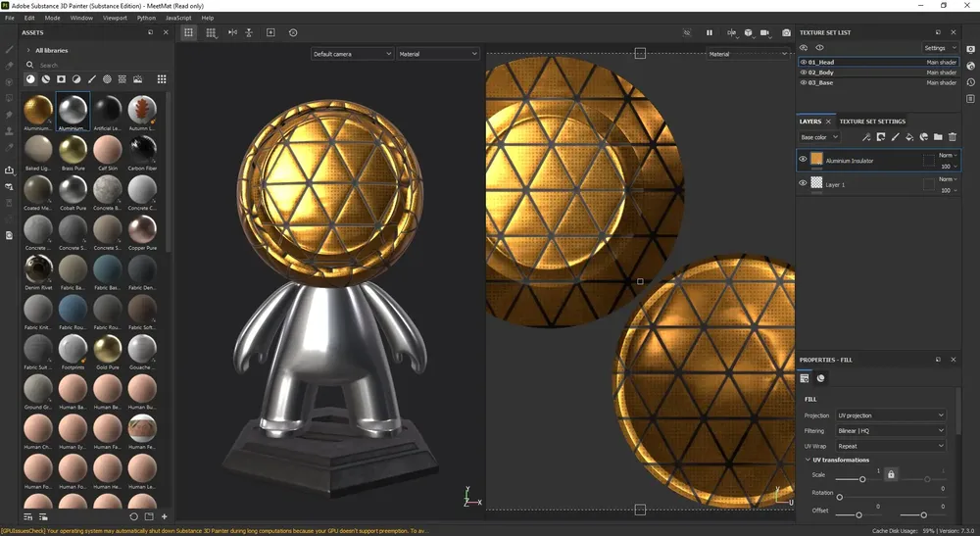
Task: Switch to Texture Set Settings tab
Action: pos(872,122)
